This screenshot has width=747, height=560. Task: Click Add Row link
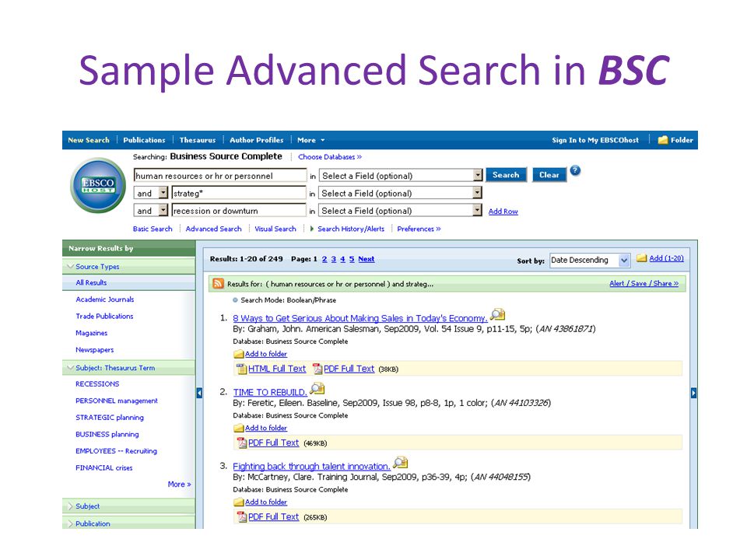503,212
